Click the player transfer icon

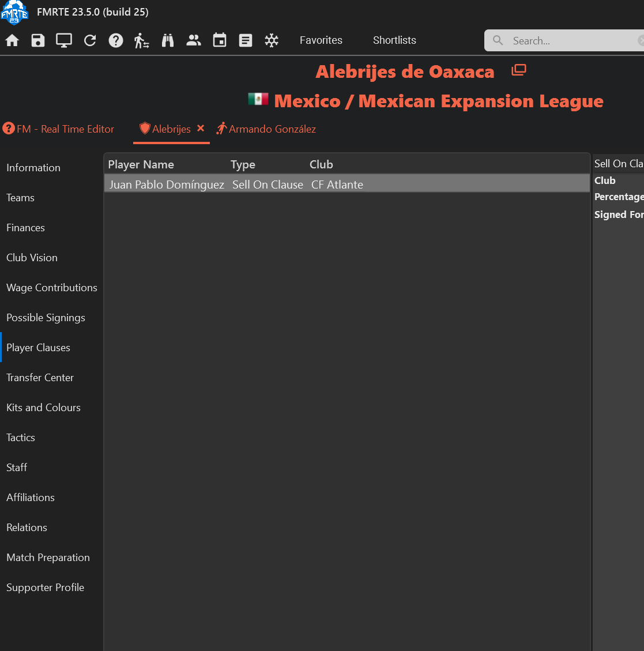pos(142,40)
